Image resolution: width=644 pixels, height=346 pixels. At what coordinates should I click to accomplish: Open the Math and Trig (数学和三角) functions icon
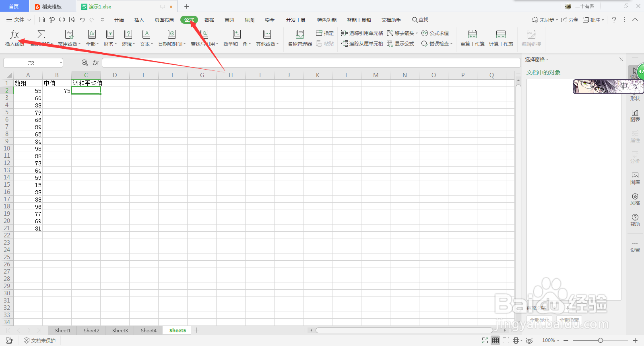[x=237, y=34]
